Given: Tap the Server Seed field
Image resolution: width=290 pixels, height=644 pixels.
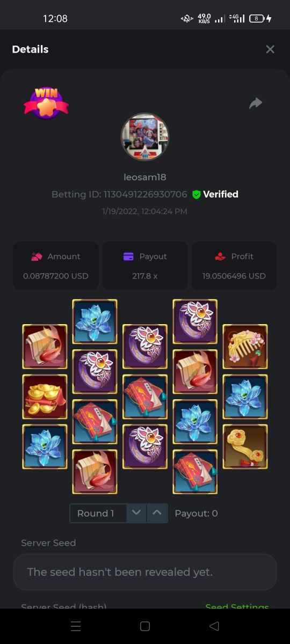Looking at the screenshot, I should (x=145, y=572).
